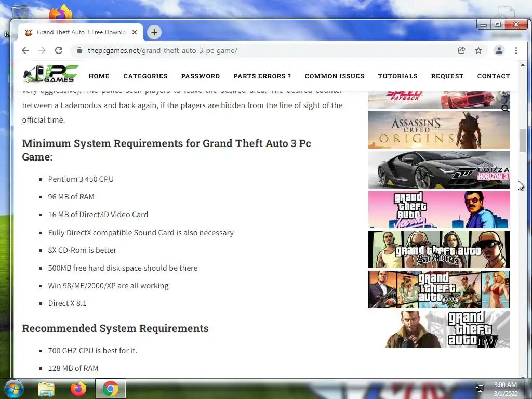Close the Grand Theft Auto 3 tab
This screenshot has height=399, width=532.
click(x=135, y=32)
